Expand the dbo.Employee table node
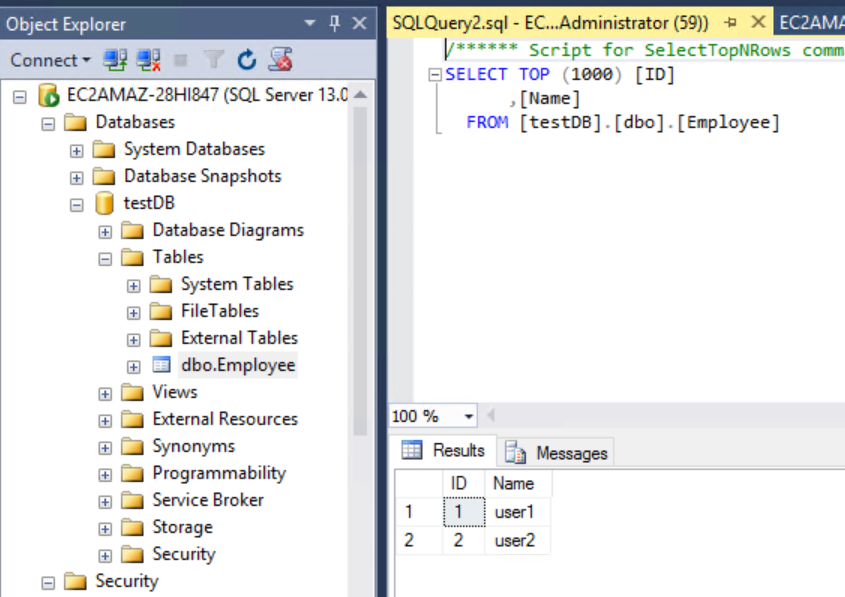 click(x=134, y=367)
